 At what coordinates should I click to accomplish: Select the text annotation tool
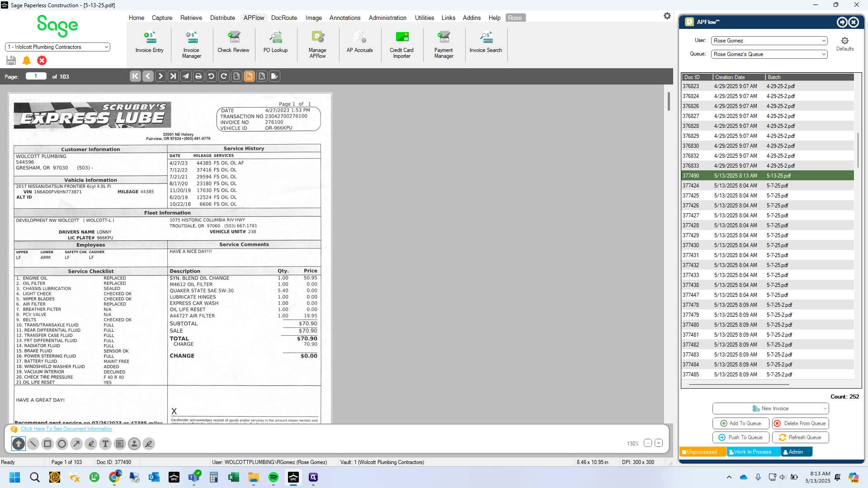click(x=105, y=444)
